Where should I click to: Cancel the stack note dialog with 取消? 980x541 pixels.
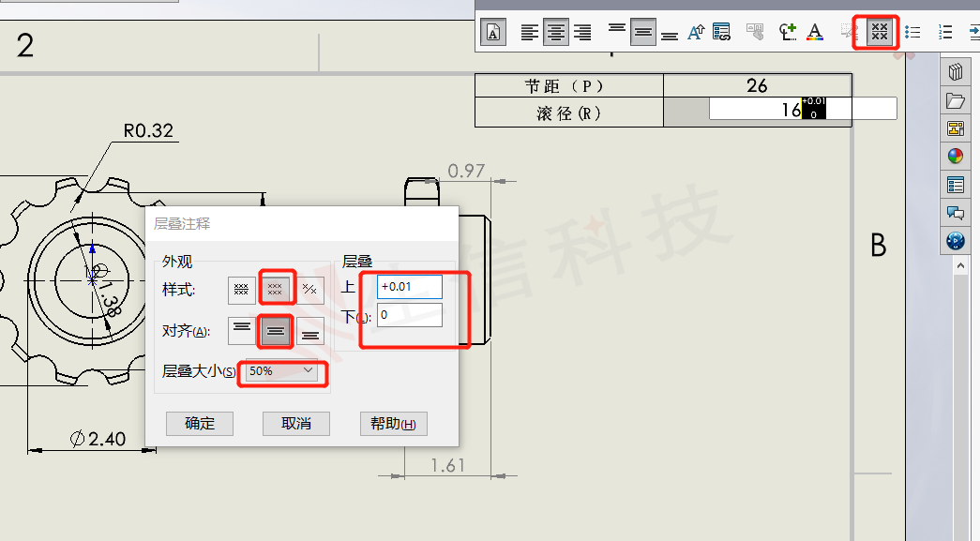pos(296,424)
